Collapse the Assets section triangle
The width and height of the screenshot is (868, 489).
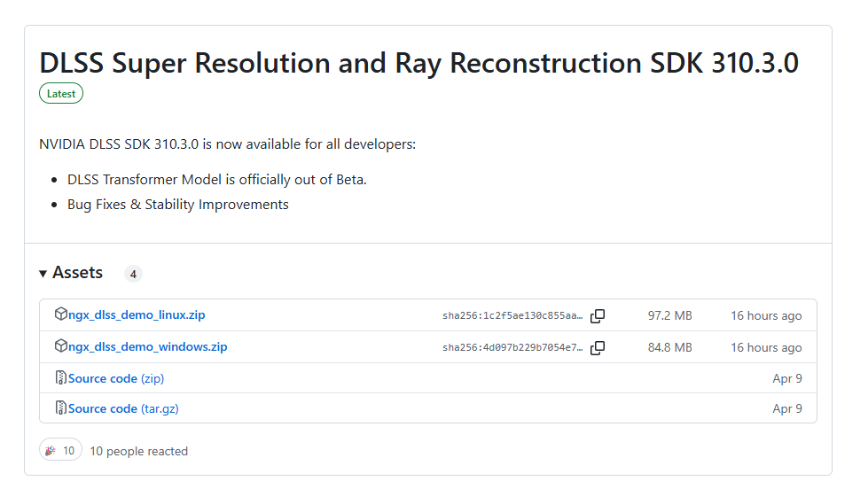43,274
